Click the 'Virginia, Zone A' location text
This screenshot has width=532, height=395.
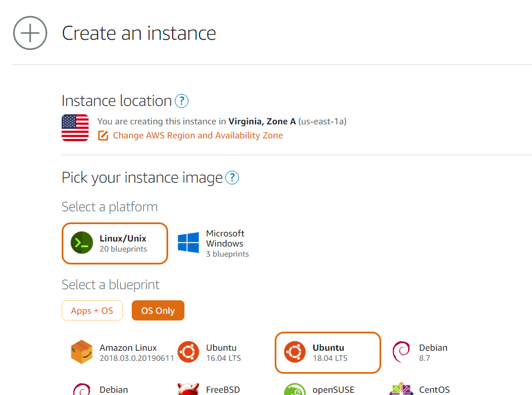(262, 122)
